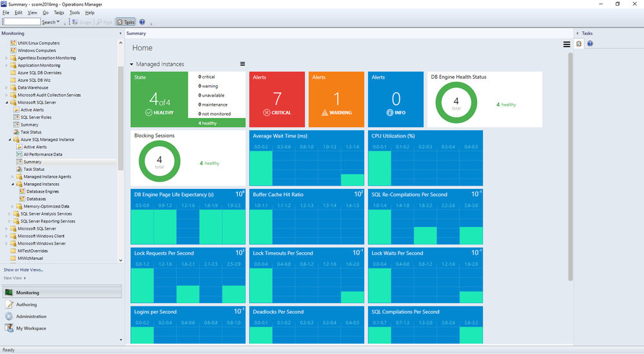644x354 pixels.
Task: Collapse Managed Instances dashboard group
Action: pyautogui.click(x=132, y=64)
